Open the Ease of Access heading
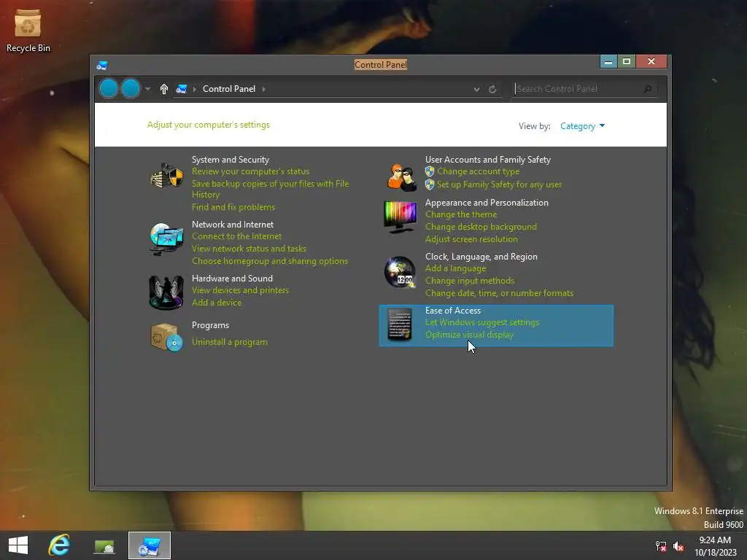Viewport: 747px width, 560px height. pyautogui.click(x=452, y=311)
